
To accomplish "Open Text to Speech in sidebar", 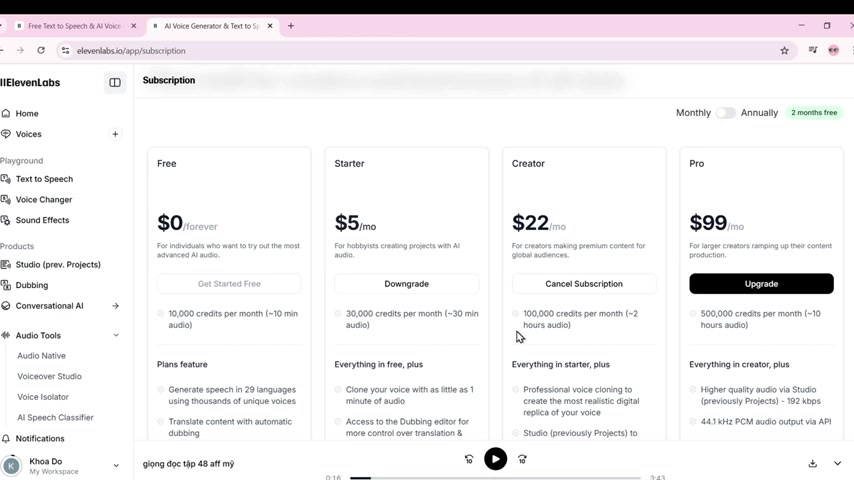I will 44,179.
